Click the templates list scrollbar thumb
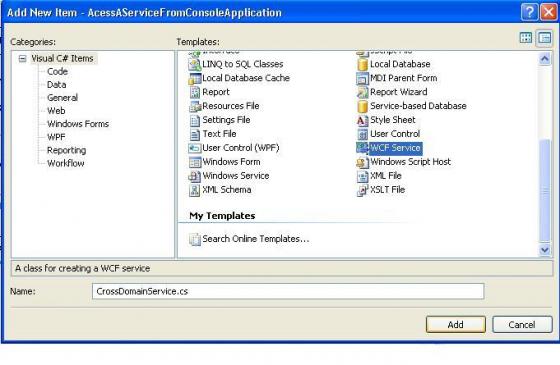The height and width of the screenshot is (365, 560). tap(545, 191)
